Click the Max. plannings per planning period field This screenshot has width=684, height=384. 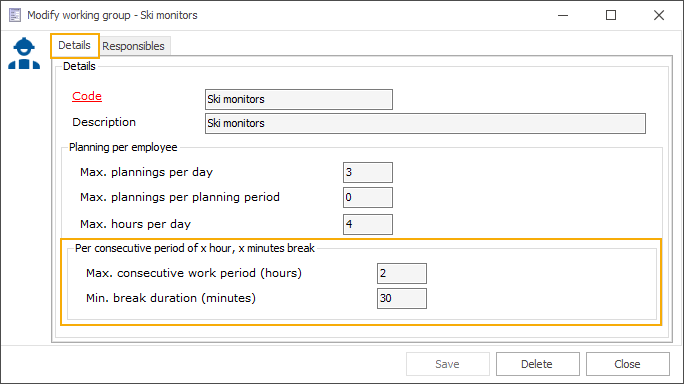(368, 197)
